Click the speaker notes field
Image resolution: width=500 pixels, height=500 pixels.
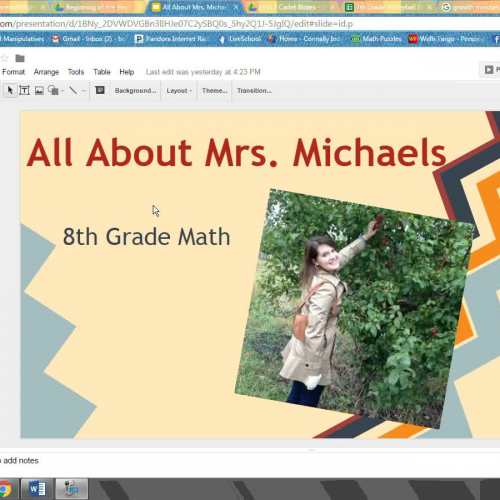250,461
